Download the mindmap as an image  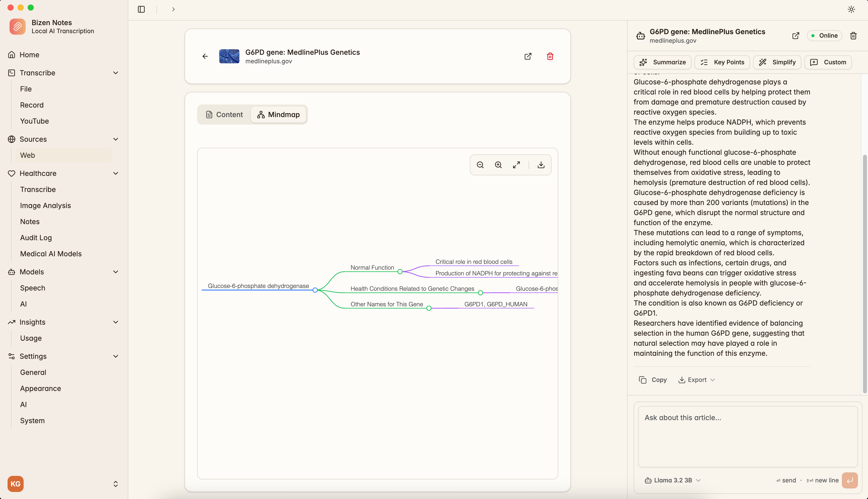coord(541,165)
